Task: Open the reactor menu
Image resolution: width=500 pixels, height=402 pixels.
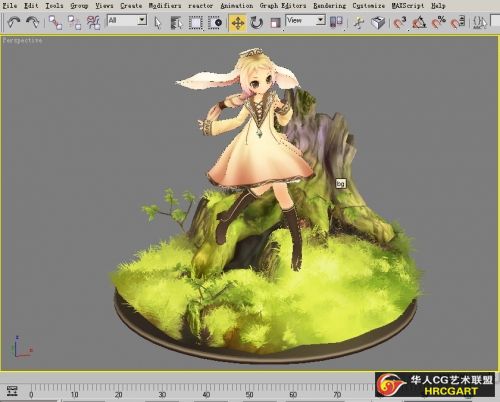Action: 200,6
